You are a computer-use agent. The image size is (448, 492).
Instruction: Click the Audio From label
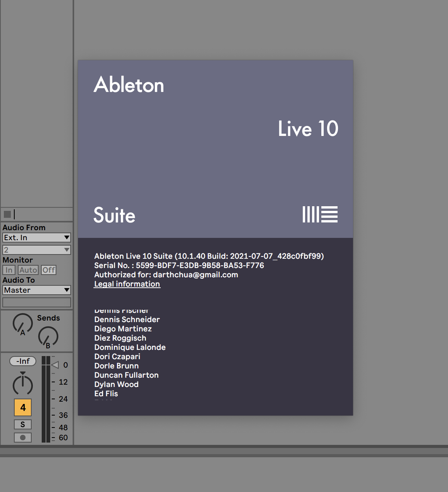pyautogui.click(x=24, y=227)
